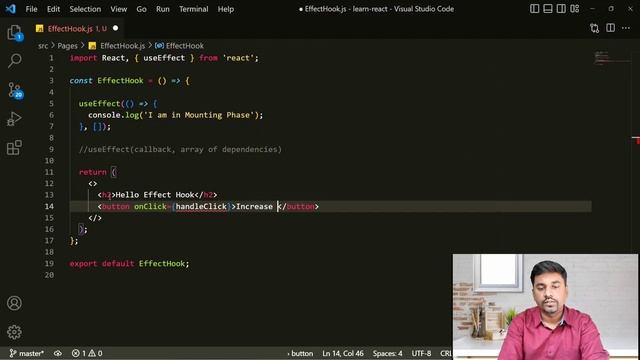Screen dimensions: 640x360
Task: Open Changes compare icon in editor toolbar
Action: coord(594,28)
